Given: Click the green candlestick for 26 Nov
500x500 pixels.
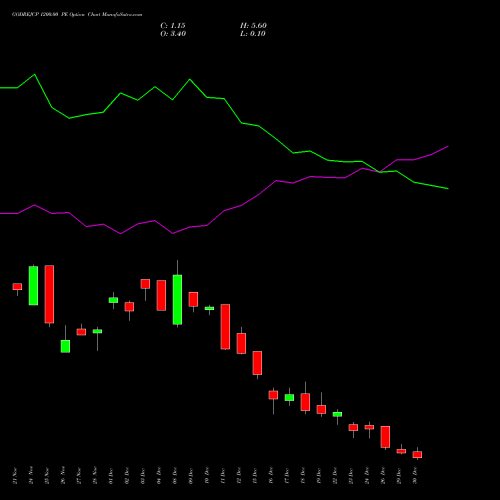Looking at the screenshot, I should (x=65, y=346).
